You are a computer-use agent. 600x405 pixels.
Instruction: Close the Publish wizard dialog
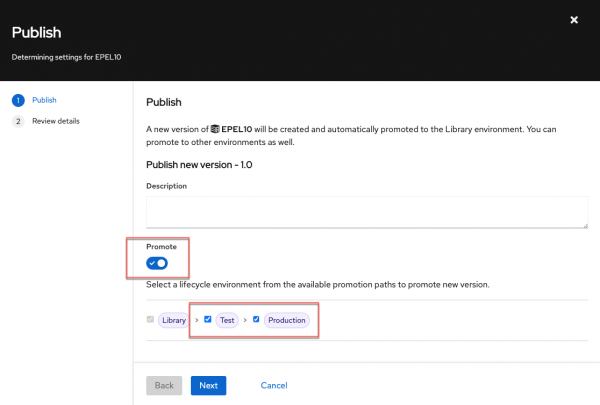[x=574, y=20]
